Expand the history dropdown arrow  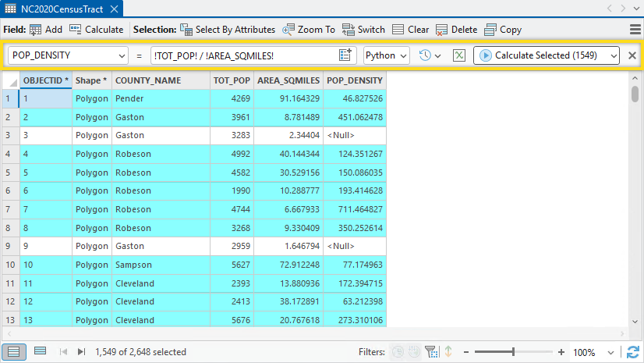438,56
